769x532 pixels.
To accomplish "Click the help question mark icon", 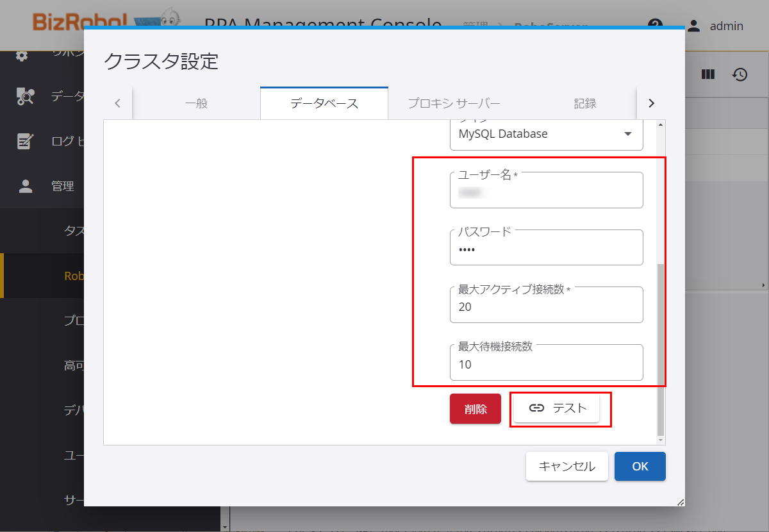I will (x=655, y=26).
